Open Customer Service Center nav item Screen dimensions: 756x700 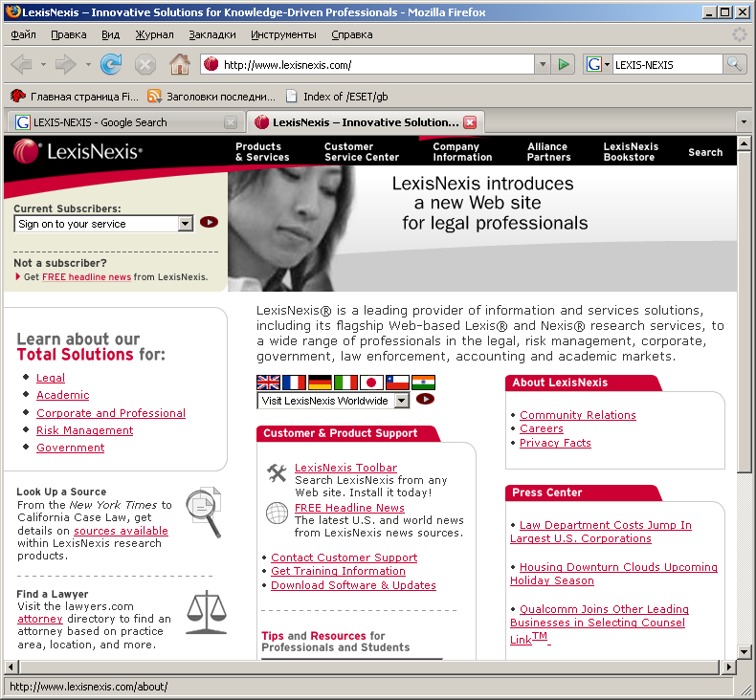click(362, 152)
